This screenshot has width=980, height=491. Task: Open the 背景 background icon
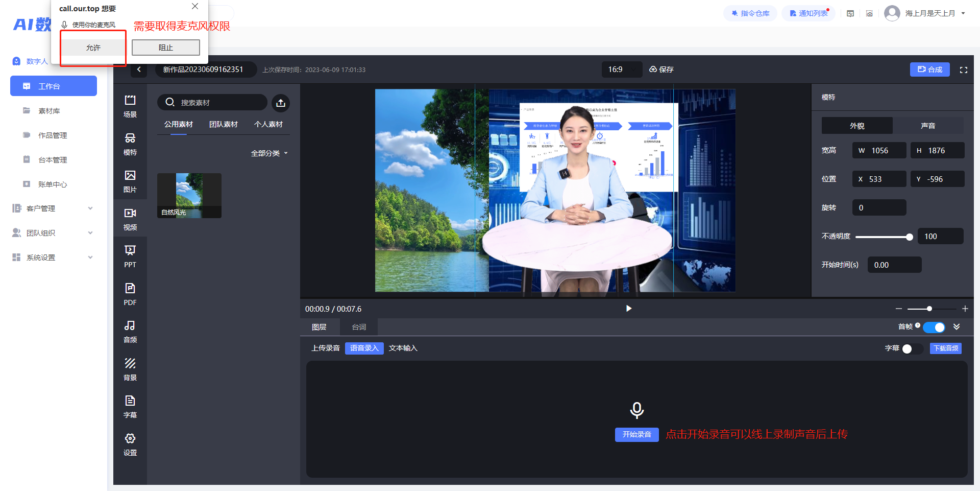pos(130,369)
